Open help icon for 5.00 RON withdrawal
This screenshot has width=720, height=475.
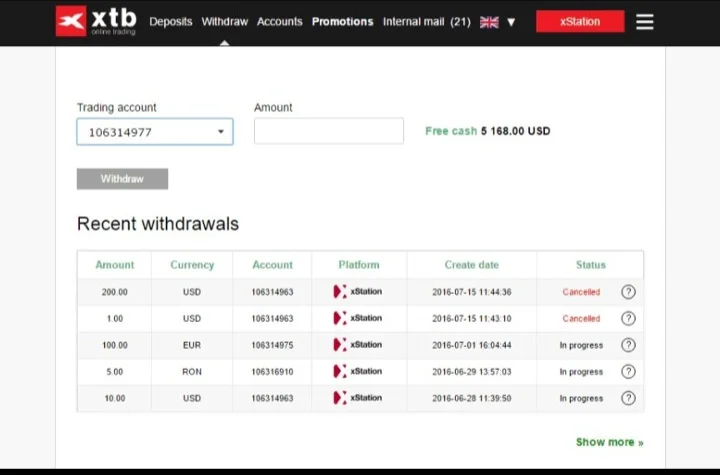pyautogui.click(x=628, y=372)
